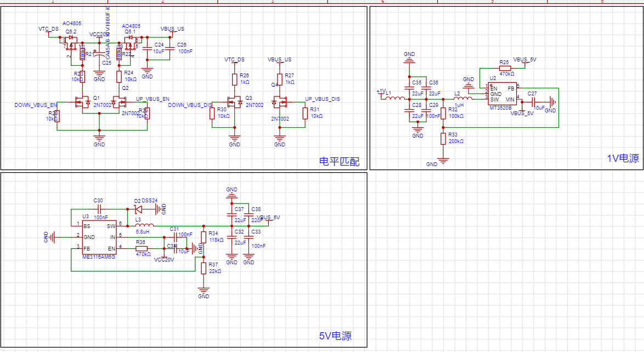Click the +1V net port
644x352 pixels.
tap(381, 92)
